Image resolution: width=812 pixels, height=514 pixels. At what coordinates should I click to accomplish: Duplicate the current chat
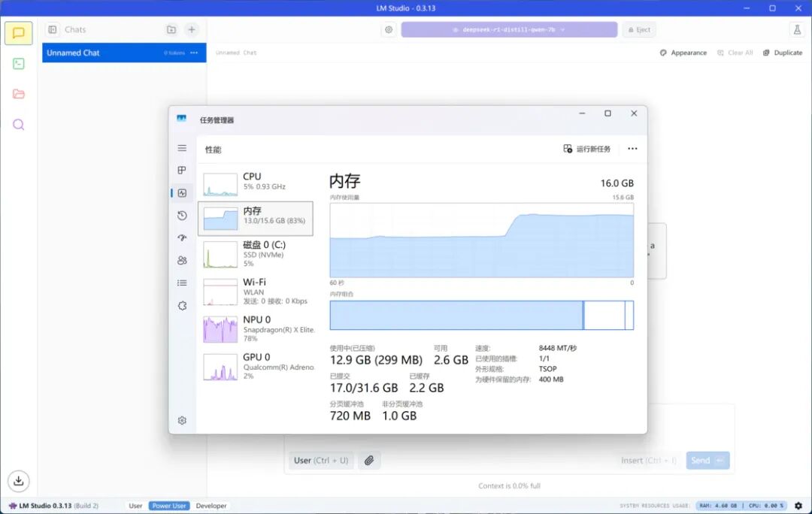click(783, 53)
